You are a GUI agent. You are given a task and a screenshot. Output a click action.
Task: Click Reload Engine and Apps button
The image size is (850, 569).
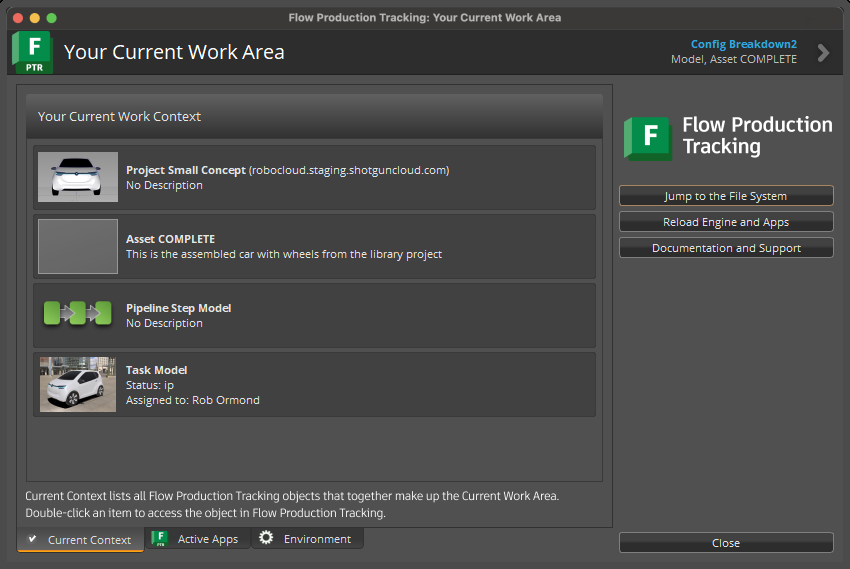[x=726, y=222]
